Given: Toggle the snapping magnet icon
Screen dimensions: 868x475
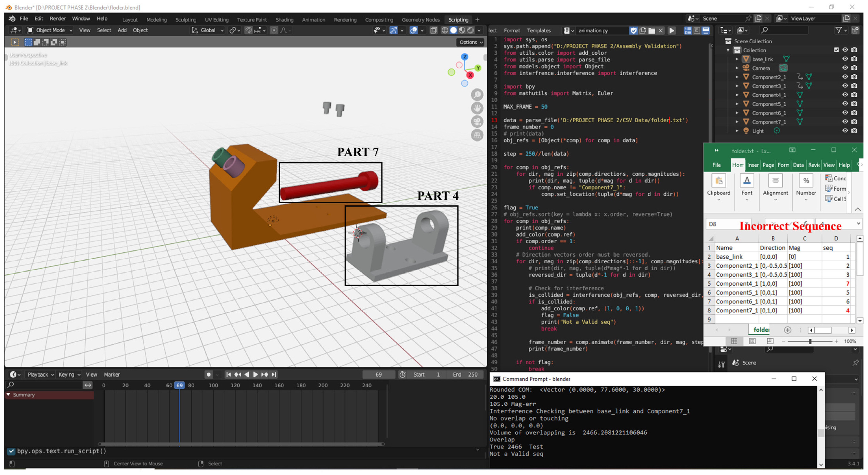Looking at the screenshot, I should (248, 30).
